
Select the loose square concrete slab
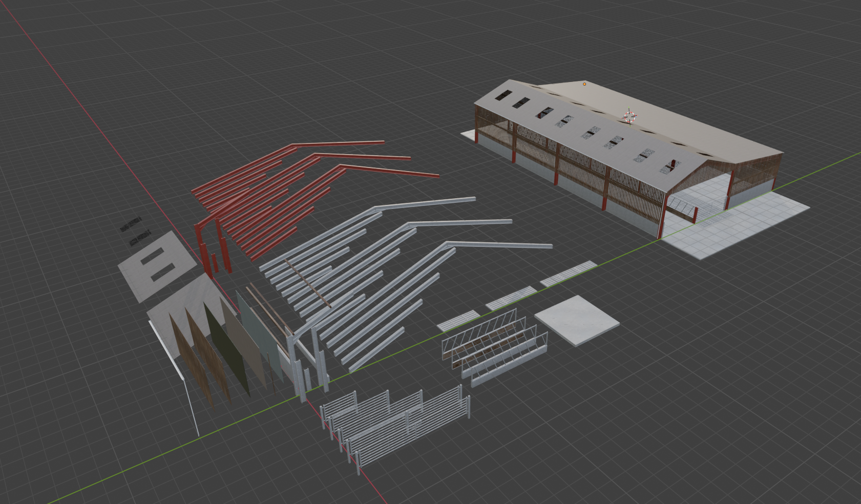577,321
